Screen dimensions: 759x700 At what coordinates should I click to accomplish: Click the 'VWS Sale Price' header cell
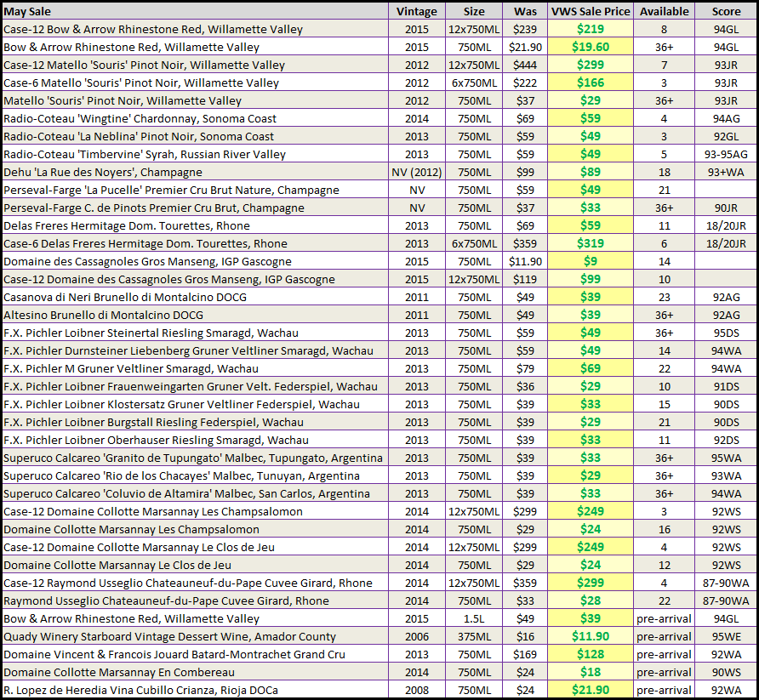tap(591, 11)
